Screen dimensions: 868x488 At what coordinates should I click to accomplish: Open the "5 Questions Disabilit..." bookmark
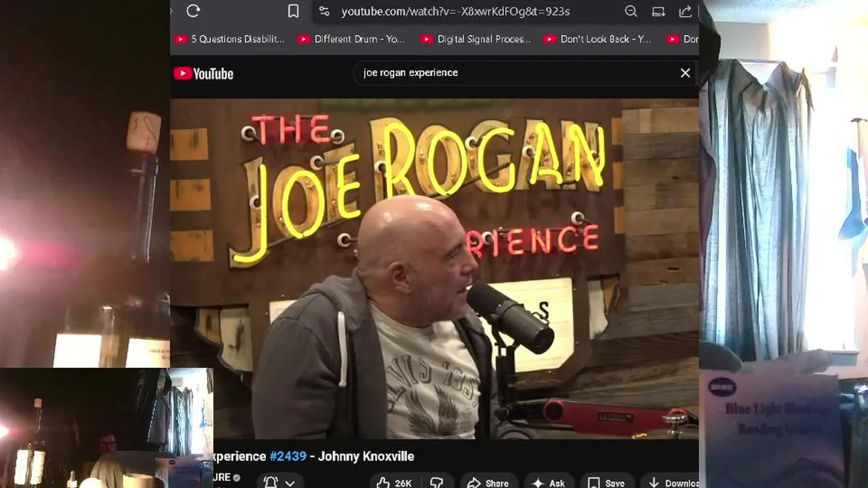click(x=231, y=39)
